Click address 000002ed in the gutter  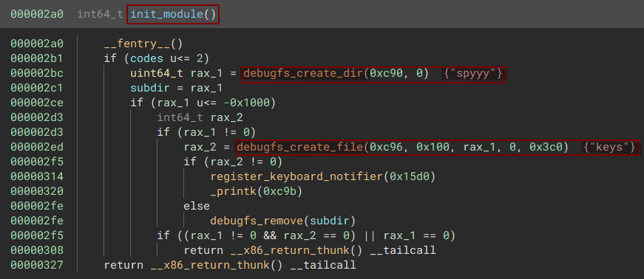(x=37, y=147)
